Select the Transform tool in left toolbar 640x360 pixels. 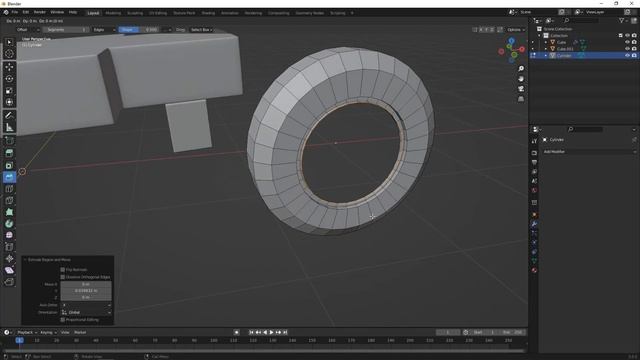(9, 102)
